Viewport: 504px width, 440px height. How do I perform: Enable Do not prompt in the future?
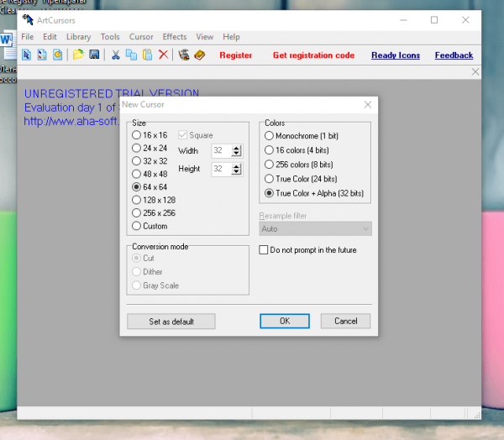[x=307, y=249]
